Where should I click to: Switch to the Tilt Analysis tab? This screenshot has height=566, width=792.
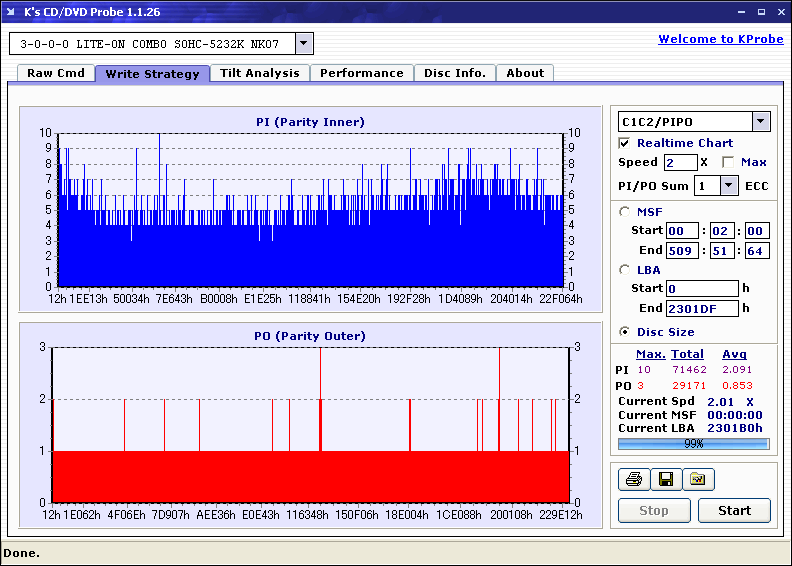[x=259, y=73]
